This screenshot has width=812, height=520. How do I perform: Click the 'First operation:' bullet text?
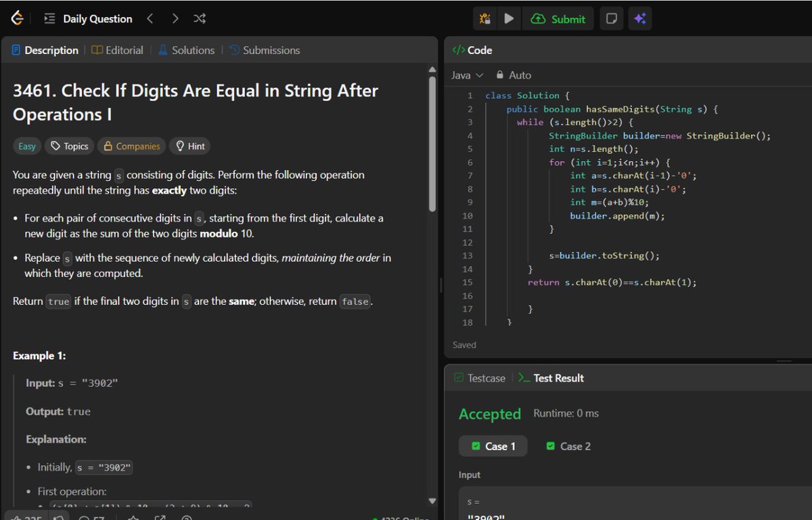pyautogui.click(x=72, y=492)
